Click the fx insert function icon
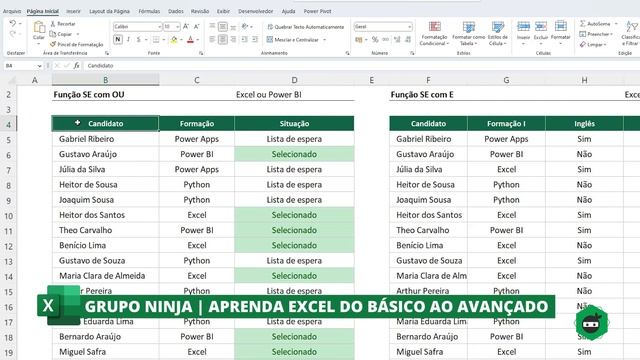 [x=76, y=65]
